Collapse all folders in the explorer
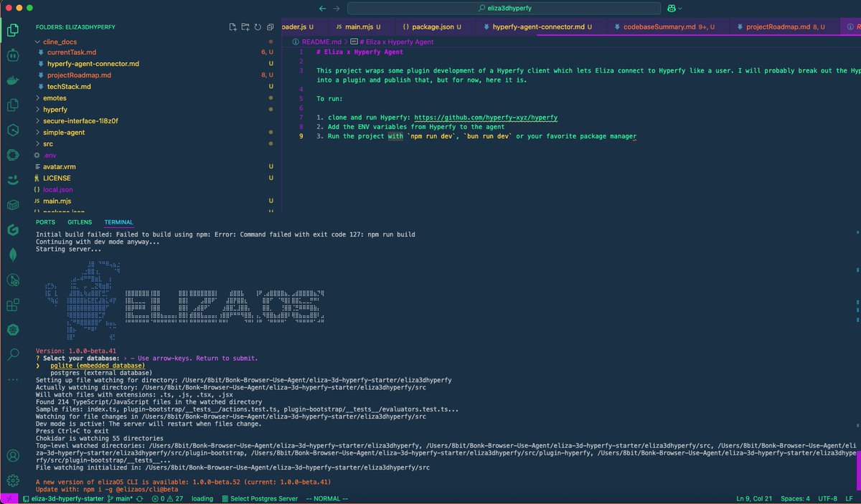The height and width of the screenshot is (504, 861). 269,27
